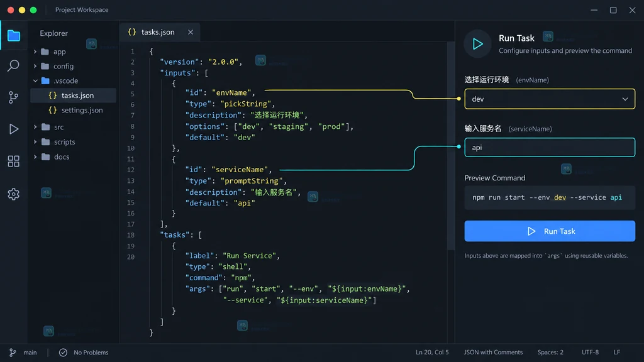Expand the config folder chevron
The height and width of the screenshot is (362, 644).
(x=35, y=66)
